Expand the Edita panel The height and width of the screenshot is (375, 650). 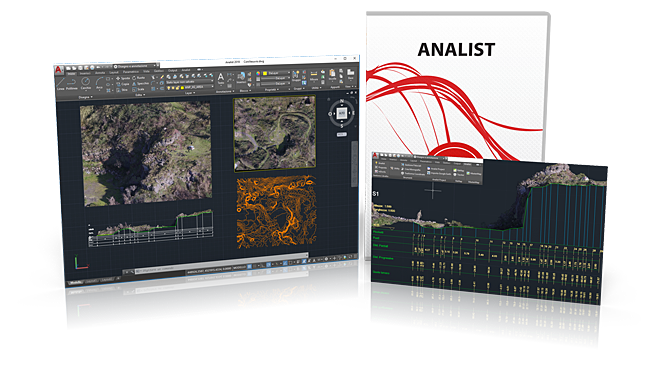pos(140,95)
